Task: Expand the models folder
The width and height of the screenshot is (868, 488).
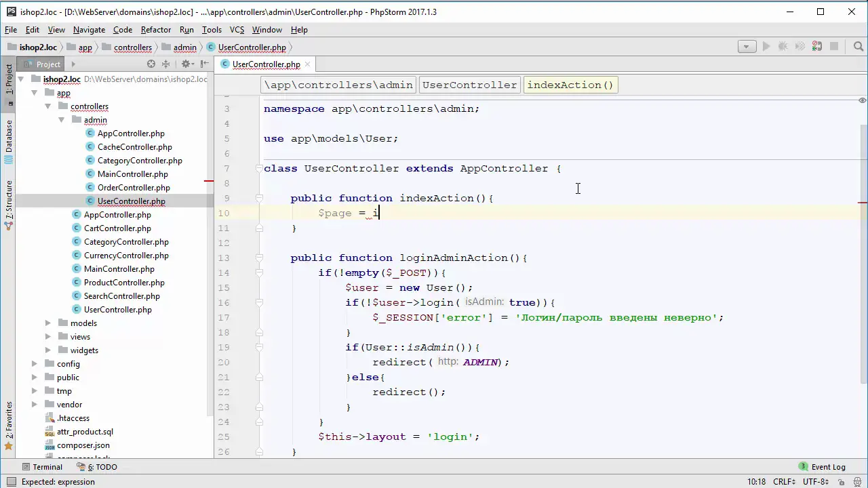Action: coord(48,323)
